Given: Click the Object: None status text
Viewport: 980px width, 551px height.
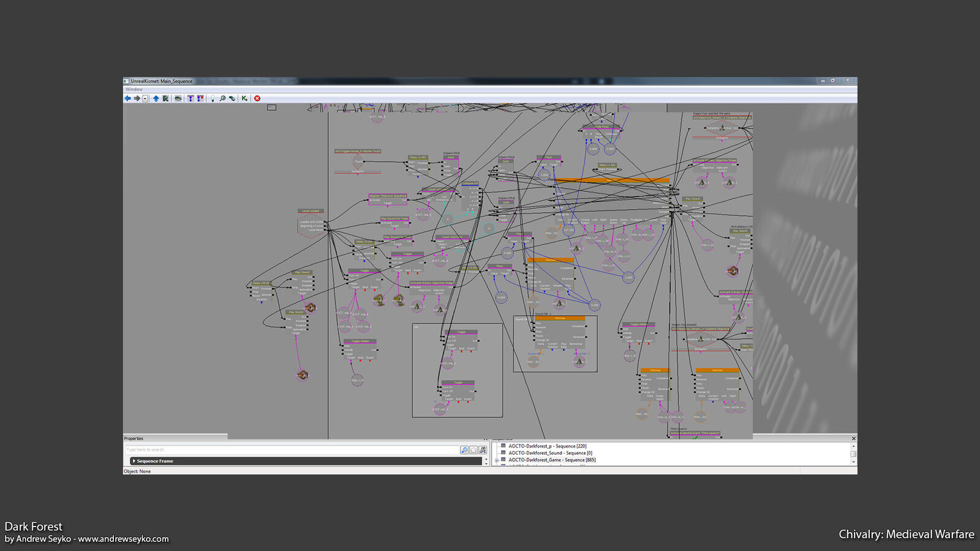Looking at the screenshot, I should pyautogui.click(x=137, y=471).
